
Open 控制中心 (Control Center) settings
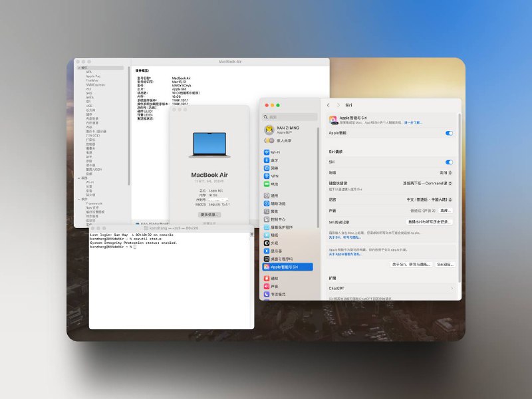(278, 219)
